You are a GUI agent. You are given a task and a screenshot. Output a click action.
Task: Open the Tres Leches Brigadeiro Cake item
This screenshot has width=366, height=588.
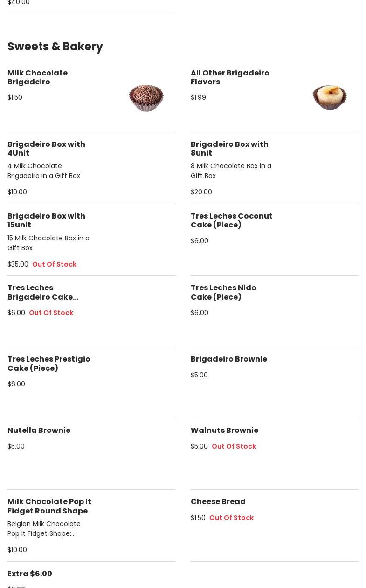coord(43,292)
